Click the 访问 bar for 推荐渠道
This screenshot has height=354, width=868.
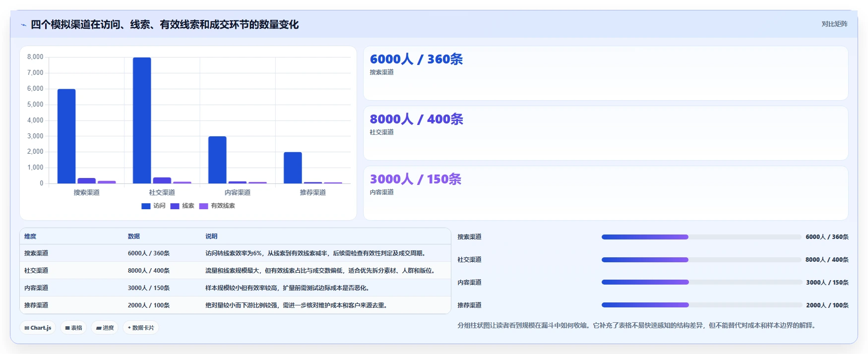click(x=293, y=168)
